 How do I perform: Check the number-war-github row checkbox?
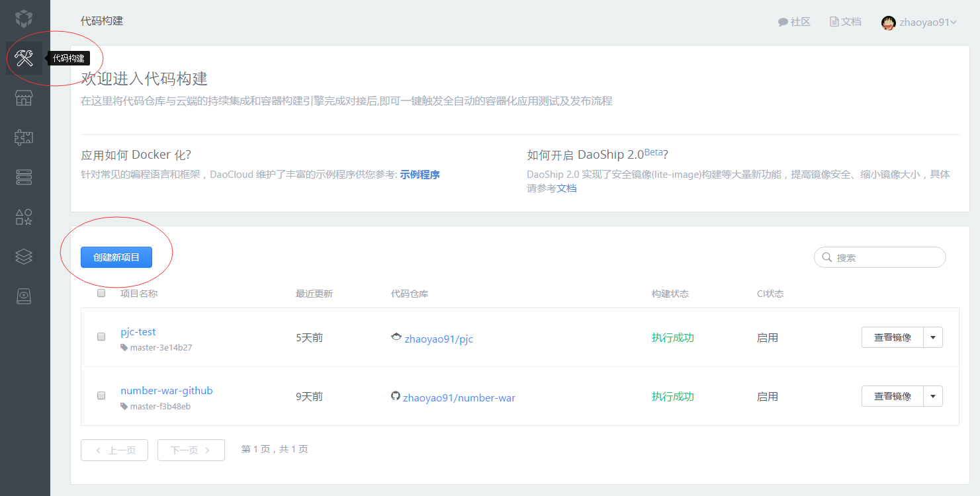101,395
